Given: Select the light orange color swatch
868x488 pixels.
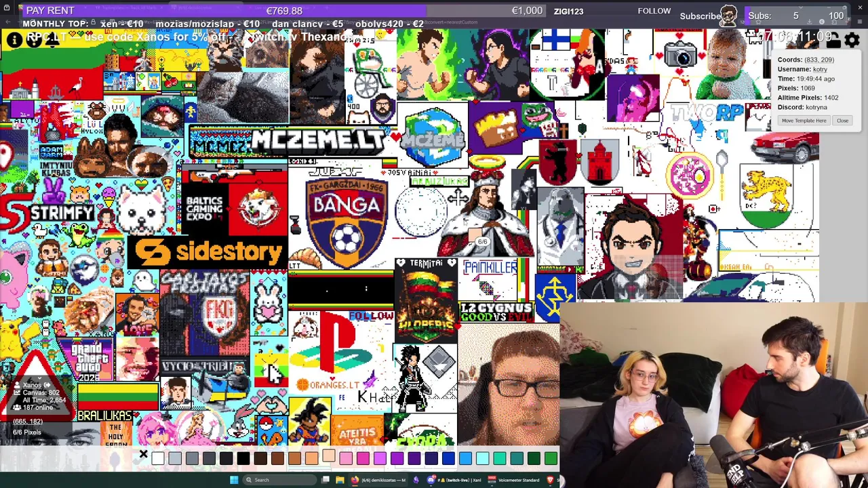Looking at the screenshot, I should pyautogui.click(x=311, y=459).
